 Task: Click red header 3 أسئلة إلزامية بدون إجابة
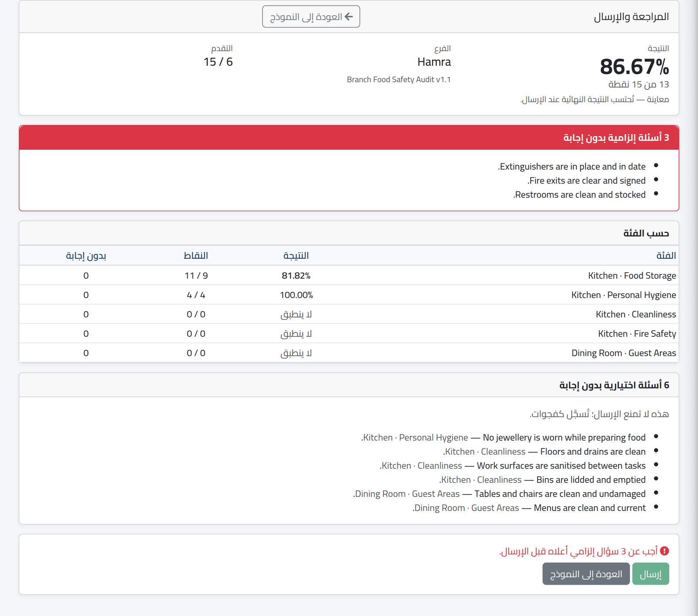click(x=349, y=137)
